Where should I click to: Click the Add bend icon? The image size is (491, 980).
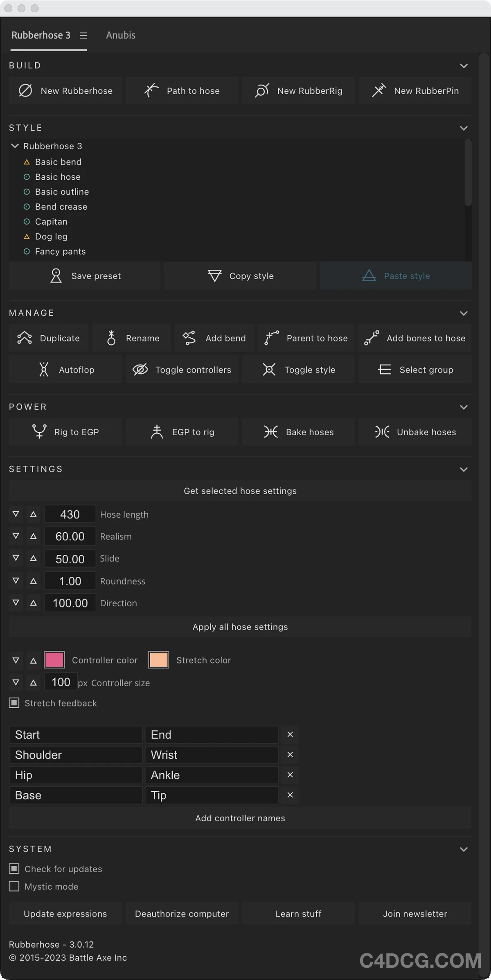click(x=189, y=338)
